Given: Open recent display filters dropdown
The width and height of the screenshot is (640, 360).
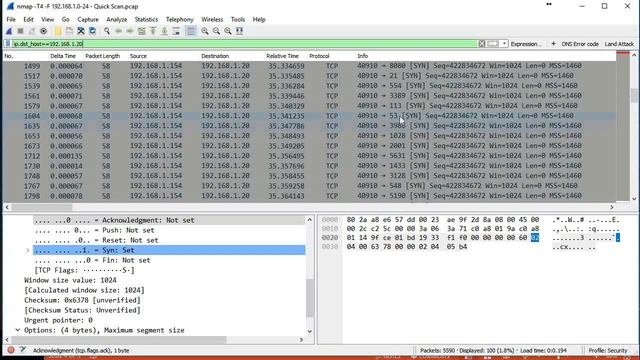Looking at the screenshot, I should (504, 44).
